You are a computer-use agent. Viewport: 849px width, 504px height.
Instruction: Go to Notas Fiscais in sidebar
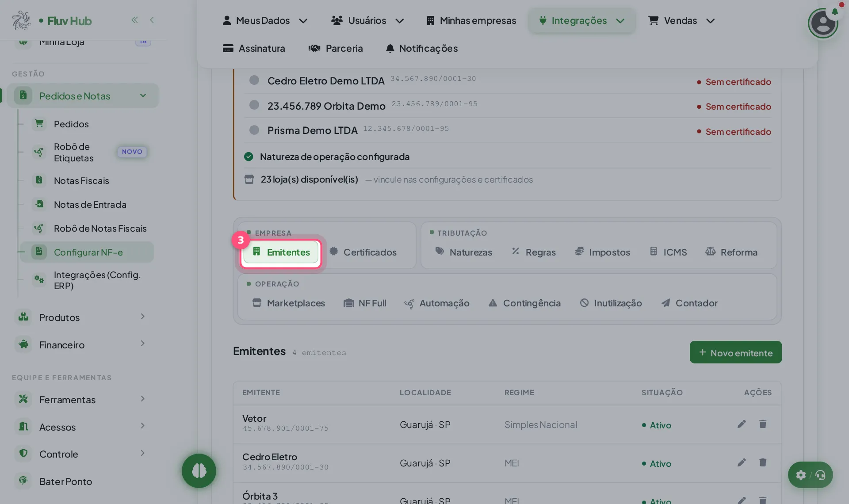pos(81,181)
